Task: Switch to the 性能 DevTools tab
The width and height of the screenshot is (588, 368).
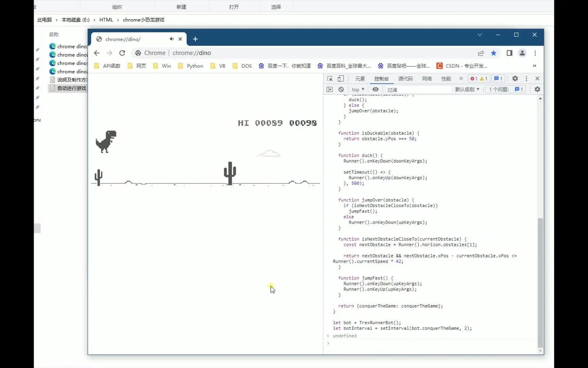Action: pos(446,79)
